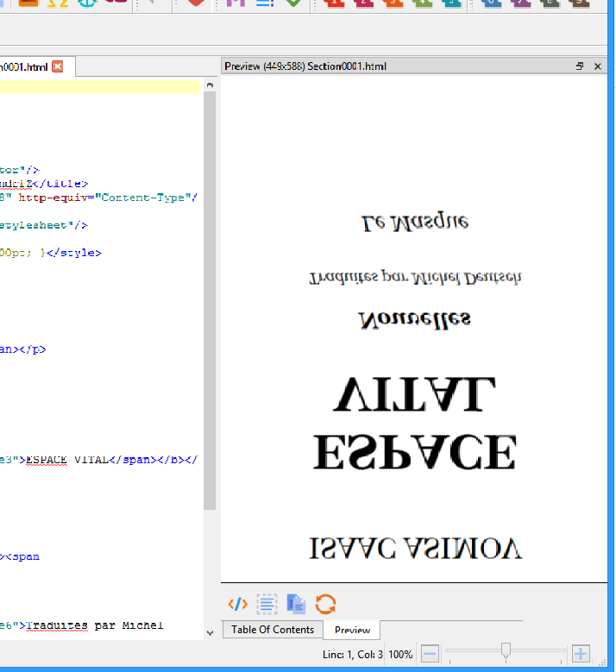Click the Copy selection icon in Preview
The image size is (616, 672).
tap(296, 604)
